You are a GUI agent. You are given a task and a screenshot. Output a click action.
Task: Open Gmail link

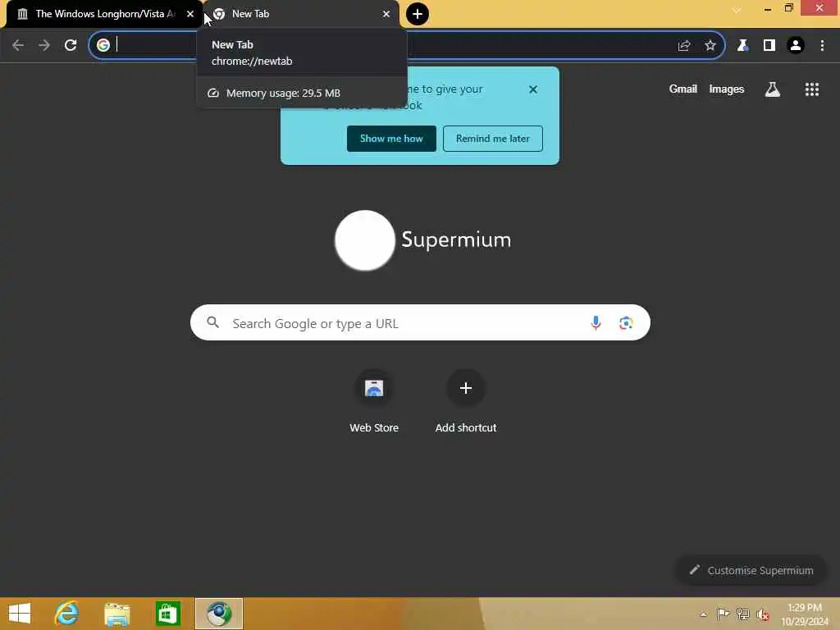[683, 89]
